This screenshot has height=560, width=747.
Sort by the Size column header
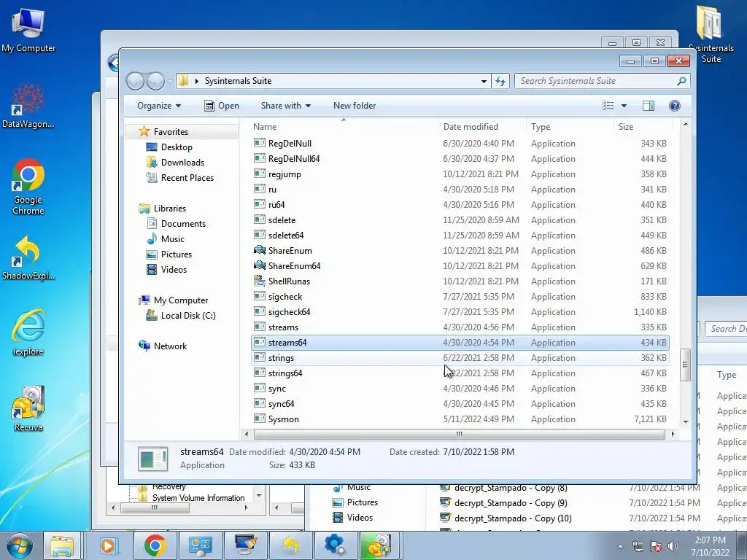pyautogui.click(x=643, y=127)
